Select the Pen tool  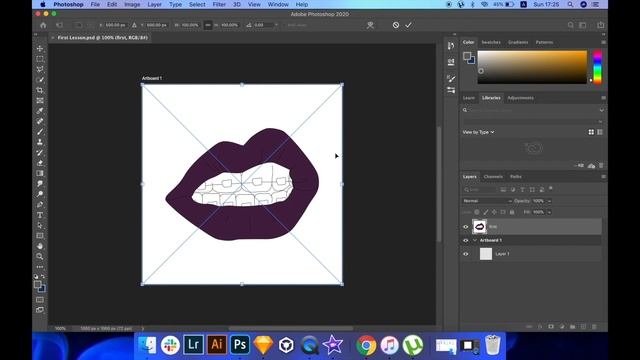pyautogui.click(x=40, y=204)
